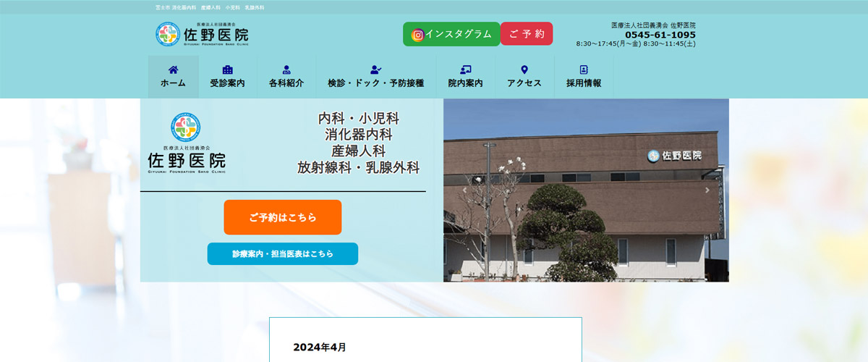Click the map pin icon above アクセス

coord(524,70)
